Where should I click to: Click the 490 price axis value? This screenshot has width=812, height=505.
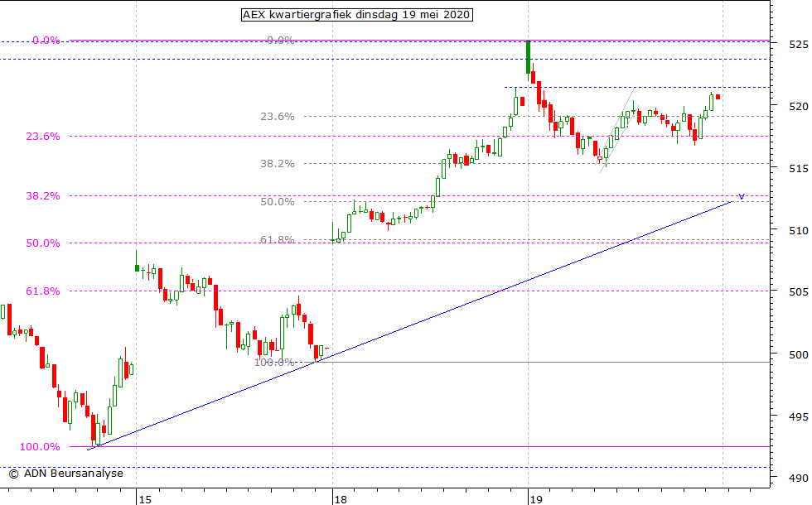click(798, 479)
